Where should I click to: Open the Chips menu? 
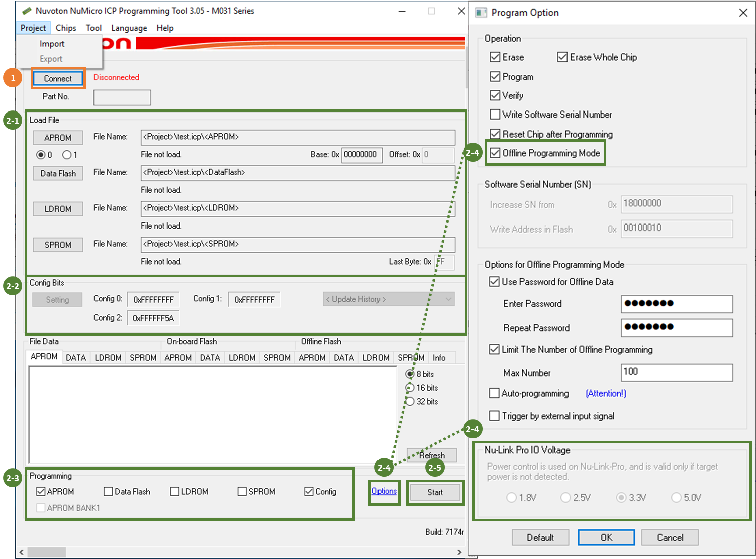click(66, 28)
